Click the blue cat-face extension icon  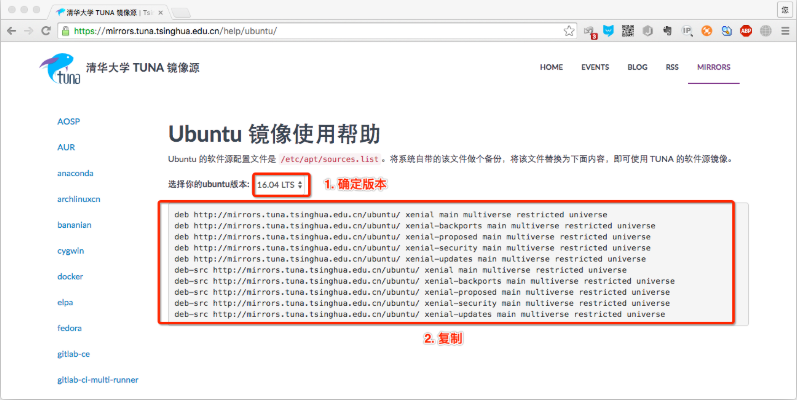click(x=608, y=31)
